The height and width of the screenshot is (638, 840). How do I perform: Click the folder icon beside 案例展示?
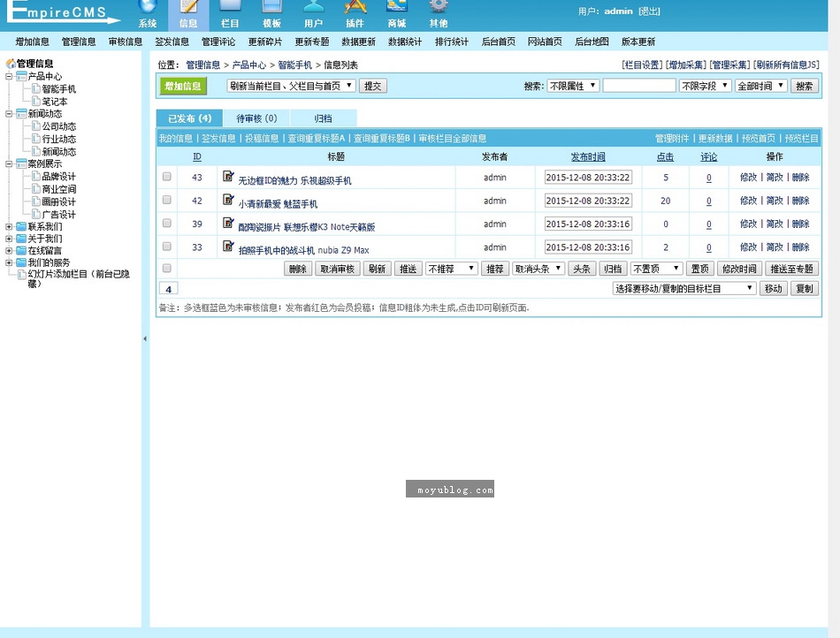point(21,163)
